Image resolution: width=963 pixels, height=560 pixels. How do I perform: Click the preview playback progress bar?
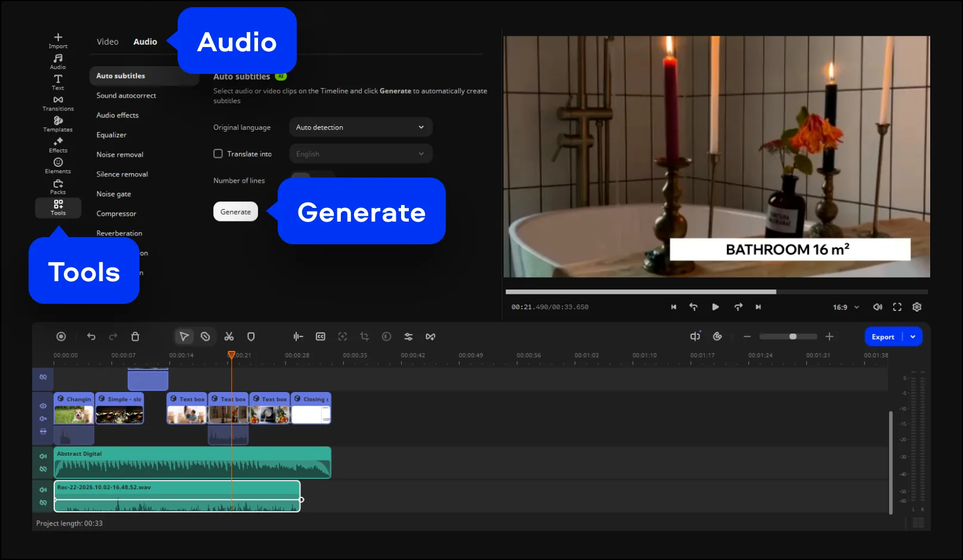[x=716, y=292]
